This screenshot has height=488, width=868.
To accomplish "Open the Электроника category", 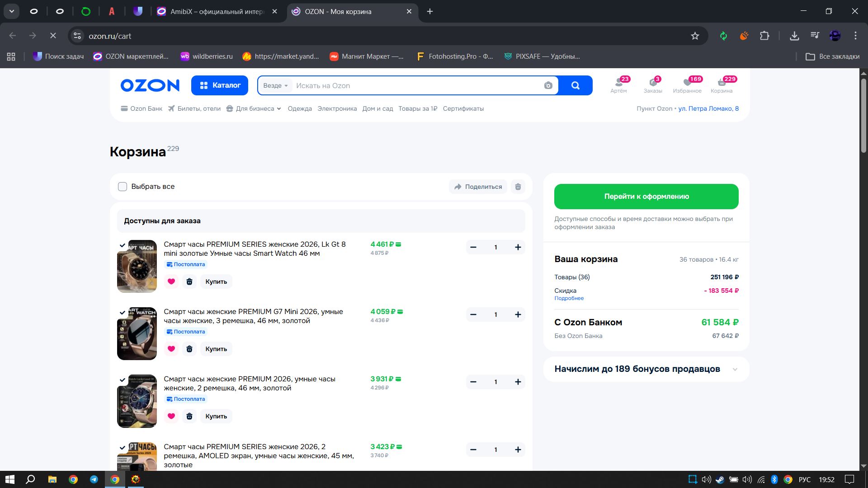I will pyautogui.click(x=337, y=108).
